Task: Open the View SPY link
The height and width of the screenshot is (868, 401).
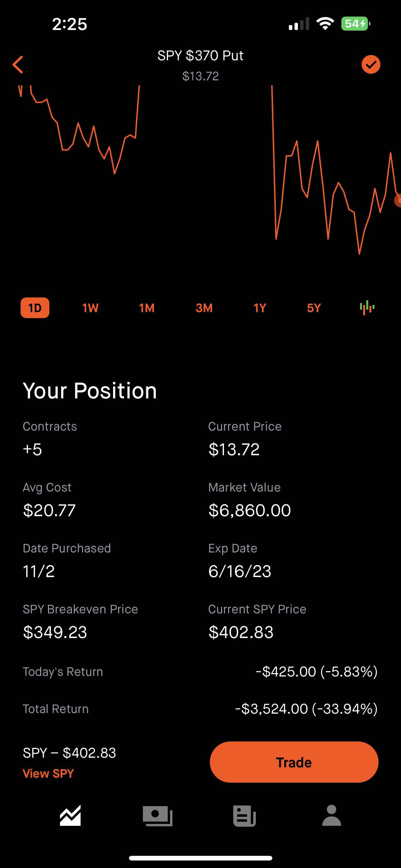Action: pos(48,773)
